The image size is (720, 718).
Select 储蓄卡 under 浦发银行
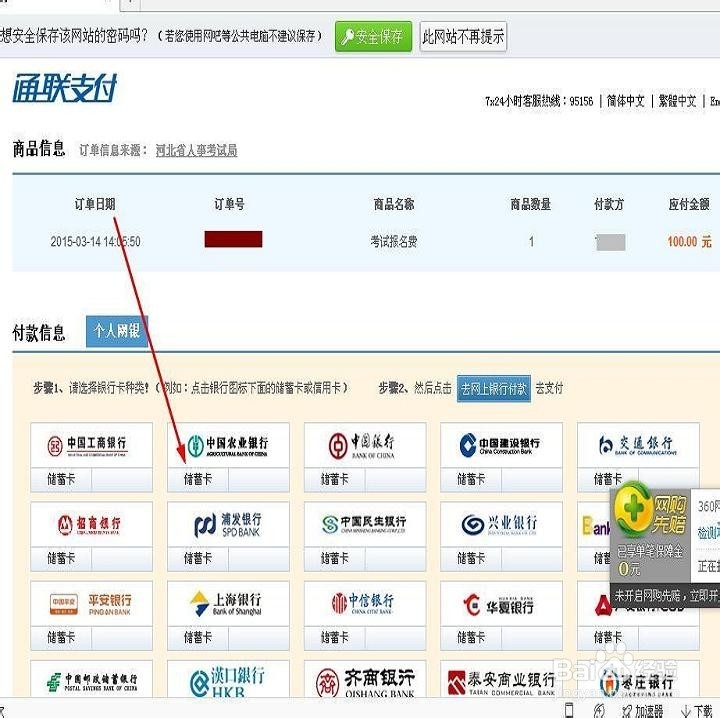click(x=198, y=559)
